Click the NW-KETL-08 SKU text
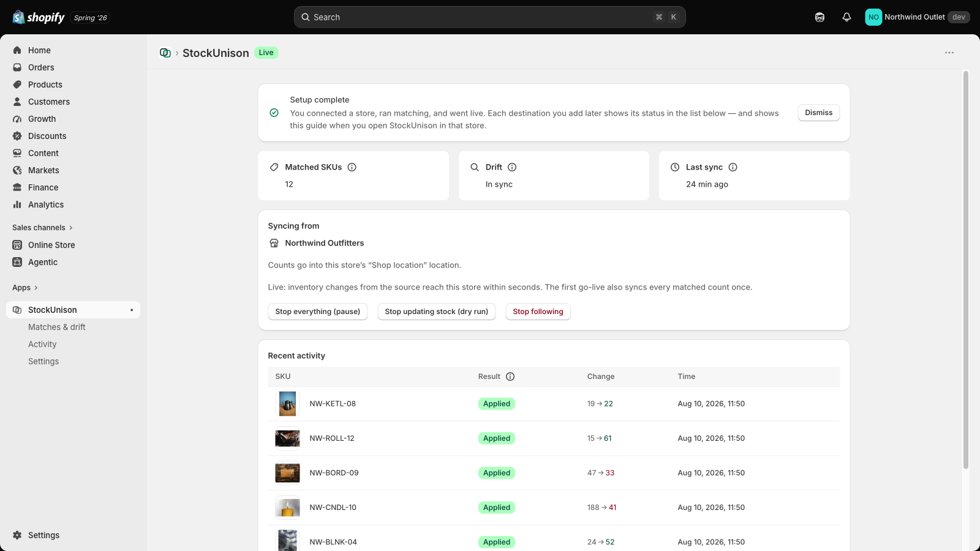Image resolution: width=980 pixels, height=551 pixels. point(333,404)
